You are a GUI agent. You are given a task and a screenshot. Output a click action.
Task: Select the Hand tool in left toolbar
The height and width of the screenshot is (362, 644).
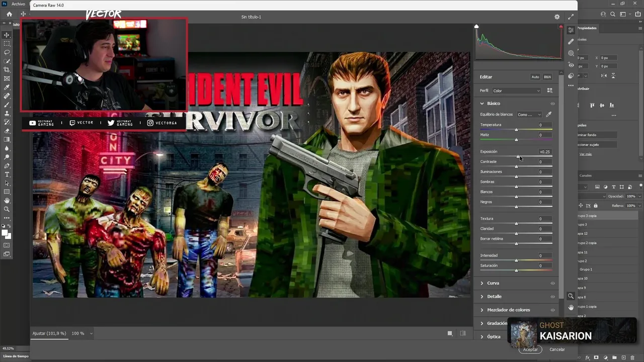[x=7, y=201]
